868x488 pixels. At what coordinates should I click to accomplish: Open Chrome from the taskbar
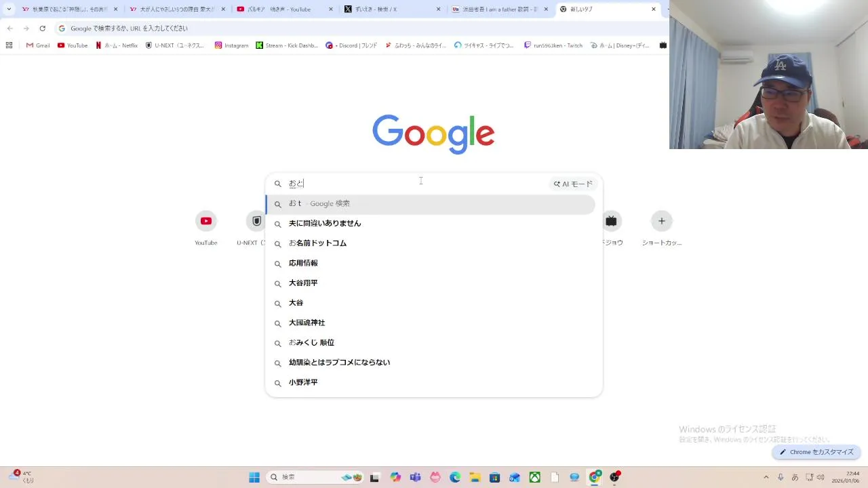(x=595, y=477)
